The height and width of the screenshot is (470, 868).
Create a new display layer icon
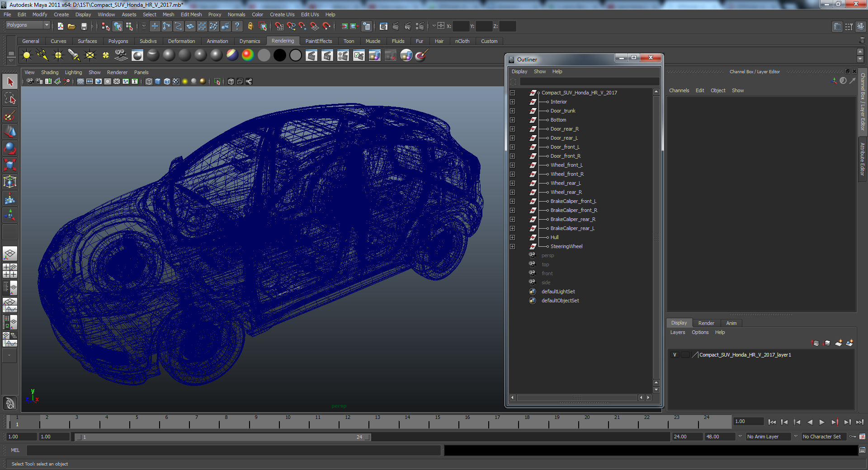pyautogui.click(x=839, y=343)
